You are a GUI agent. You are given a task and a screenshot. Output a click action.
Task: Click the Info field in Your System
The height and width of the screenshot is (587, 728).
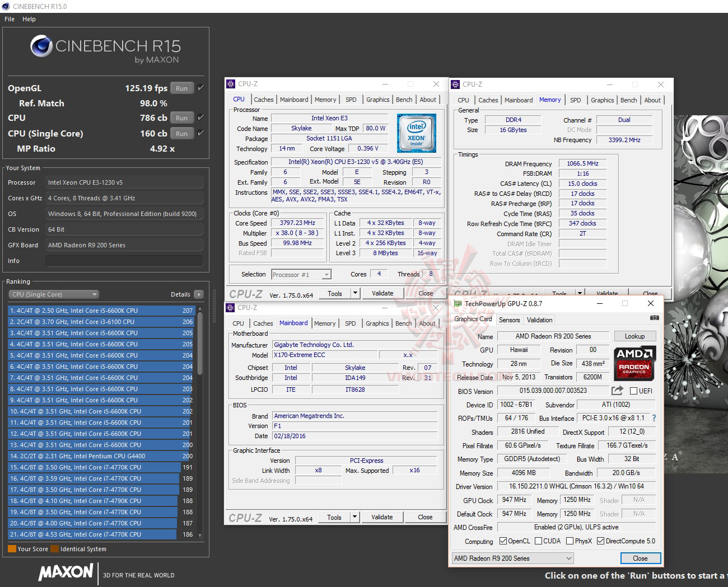tap(124, 261)
